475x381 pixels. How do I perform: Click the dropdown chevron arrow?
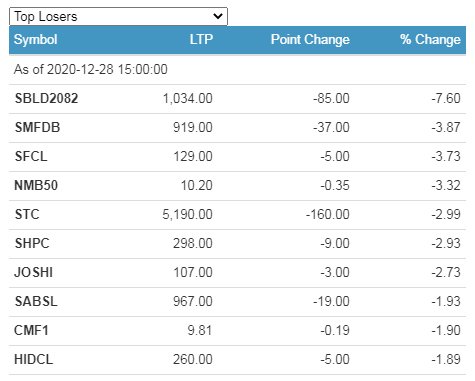[x=218, y=16]
